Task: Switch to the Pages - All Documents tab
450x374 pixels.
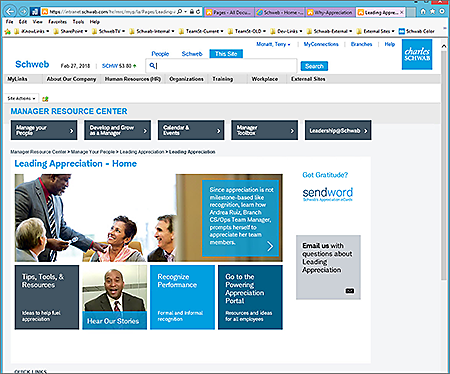Action: [x=229, y=13]
